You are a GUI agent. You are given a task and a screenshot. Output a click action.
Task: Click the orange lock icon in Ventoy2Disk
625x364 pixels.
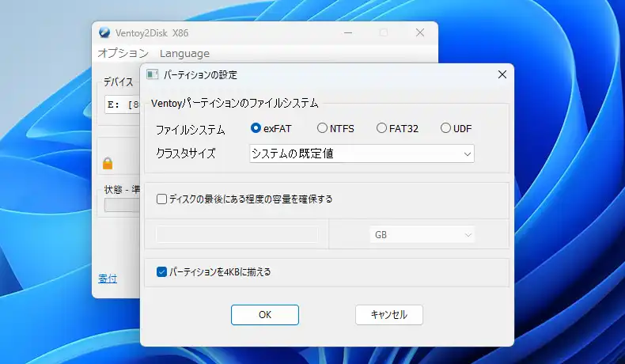click(108, 164)
